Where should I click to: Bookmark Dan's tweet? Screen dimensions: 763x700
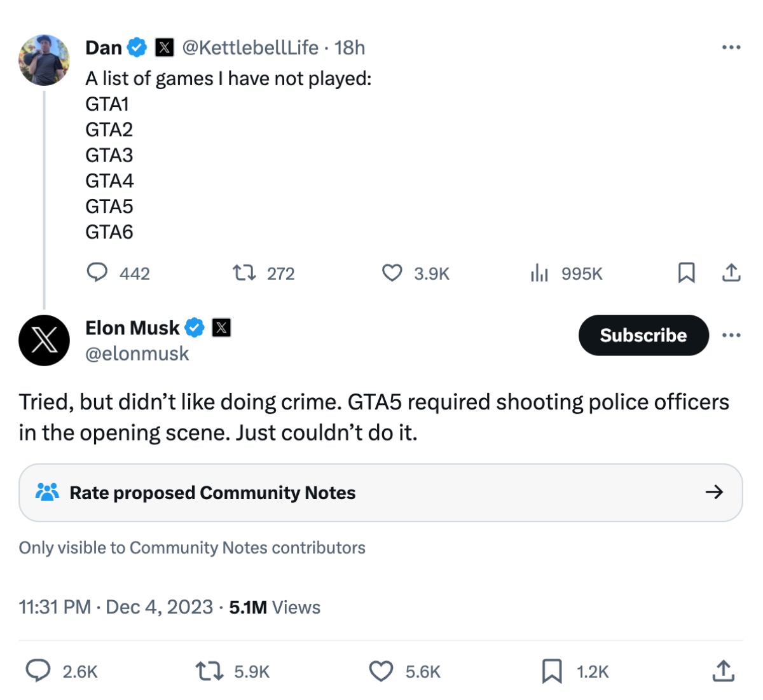pyautogui.click(x=686, y=272)
